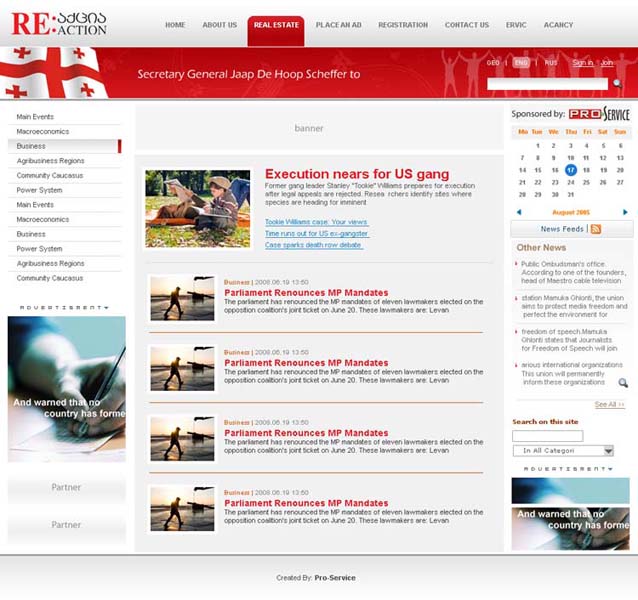
Task: Select Business highlighted sidebar item
Action: click(x=64, y=146)
